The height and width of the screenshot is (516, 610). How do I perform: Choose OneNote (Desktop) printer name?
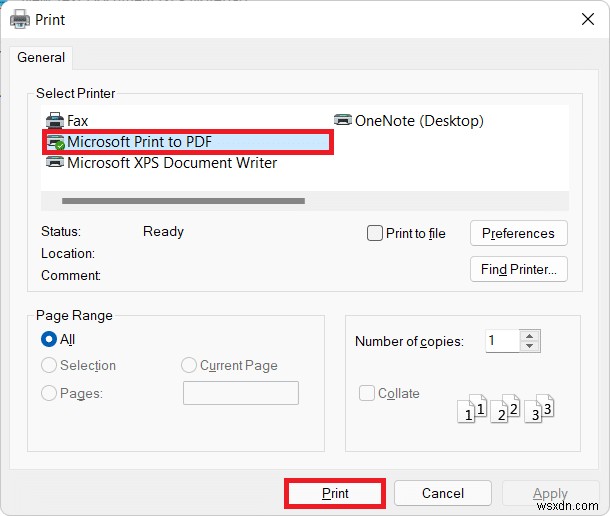pyautogui.click(x=419, y=121)
